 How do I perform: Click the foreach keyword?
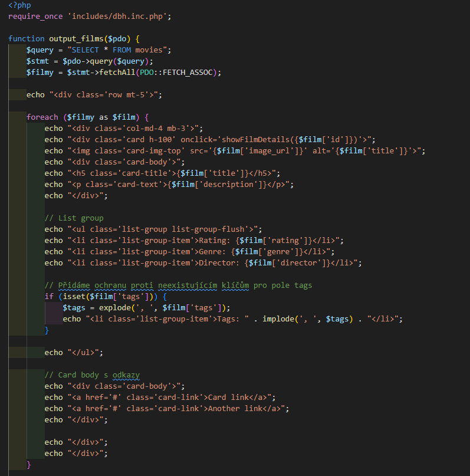tap(42, 117)
